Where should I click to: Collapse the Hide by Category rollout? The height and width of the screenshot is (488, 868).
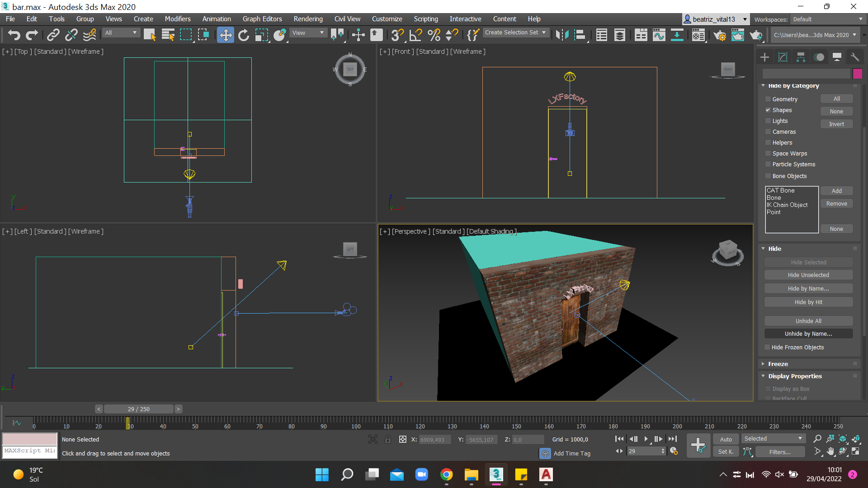(793, 85)
